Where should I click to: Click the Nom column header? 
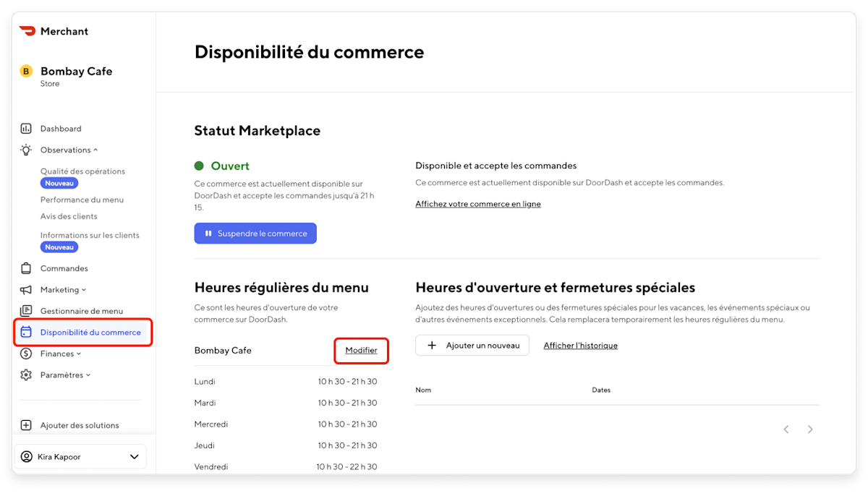(x=423, y=390)
